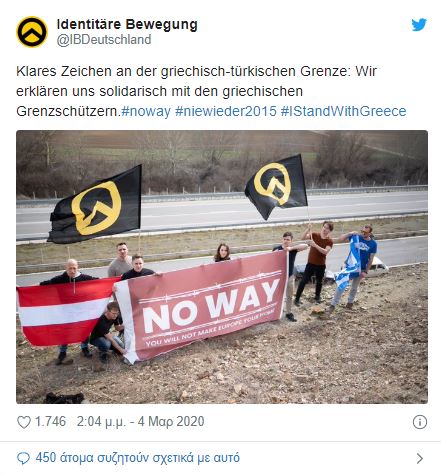The width and height of the screenshot is (441, 475).
Task: Open '450 άτομα συζητούν' conversation link
Action: [x=138, y=458]
